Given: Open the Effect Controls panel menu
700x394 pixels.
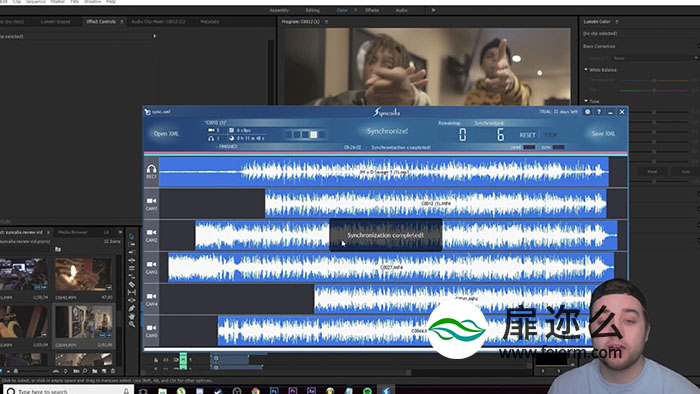Looking at the screenshot, I should tap(121, 21).
